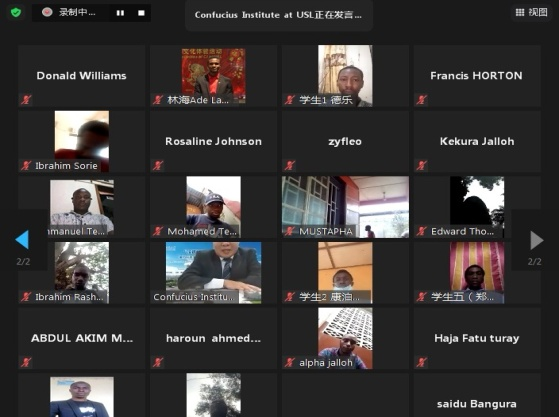
Task: Select the MUSTAPHA video thumbnail
Action: (x=345, y=207)
